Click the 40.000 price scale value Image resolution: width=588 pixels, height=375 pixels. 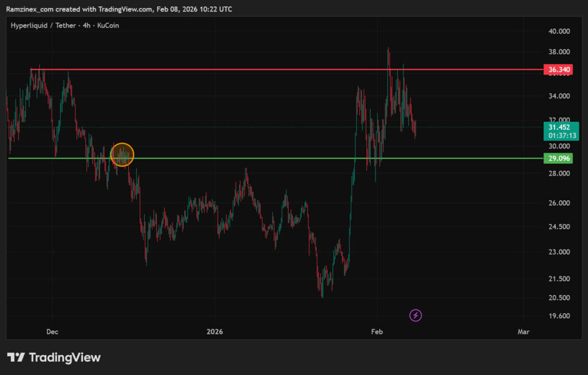(x=559, y=31)
